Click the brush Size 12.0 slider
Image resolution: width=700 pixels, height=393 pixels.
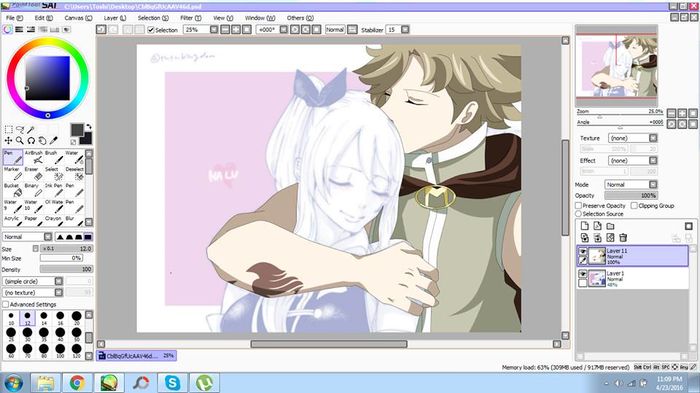coord(66,248)
